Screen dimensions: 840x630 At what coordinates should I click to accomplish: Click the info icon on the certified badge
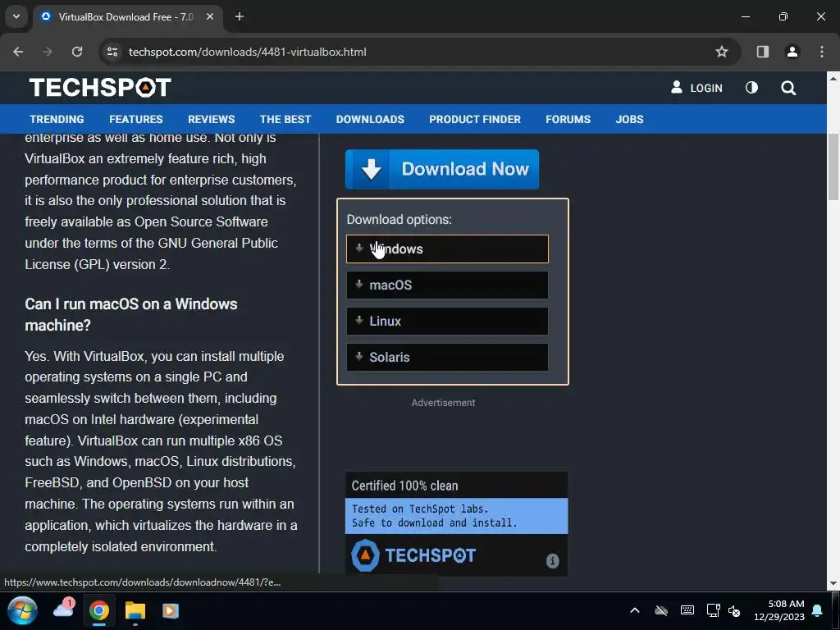click(x=552, y=561)
